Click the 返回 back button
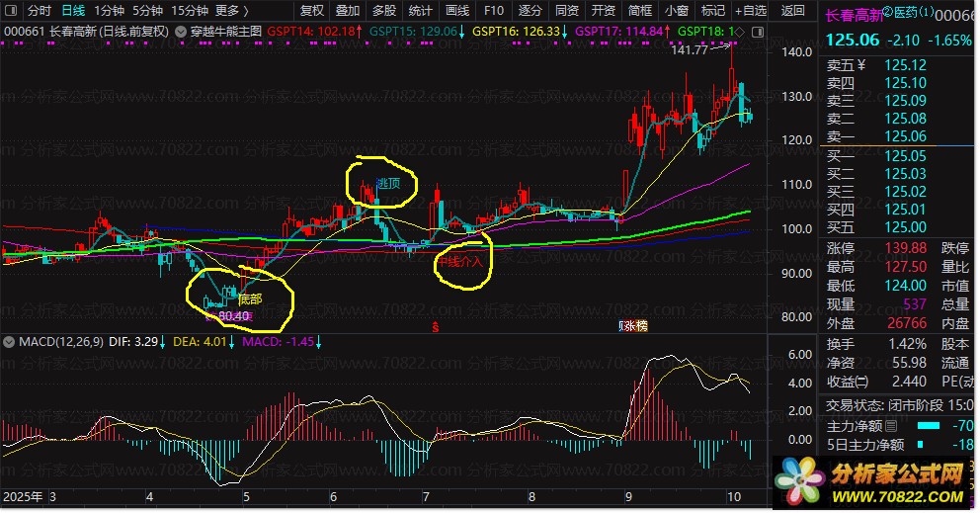 click(792, 11)
